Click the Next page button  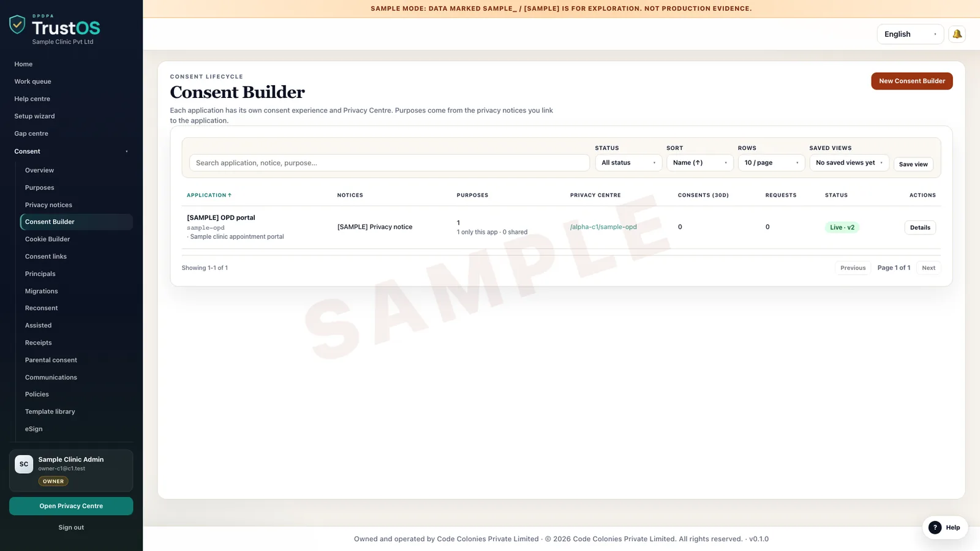click(929, 268)
